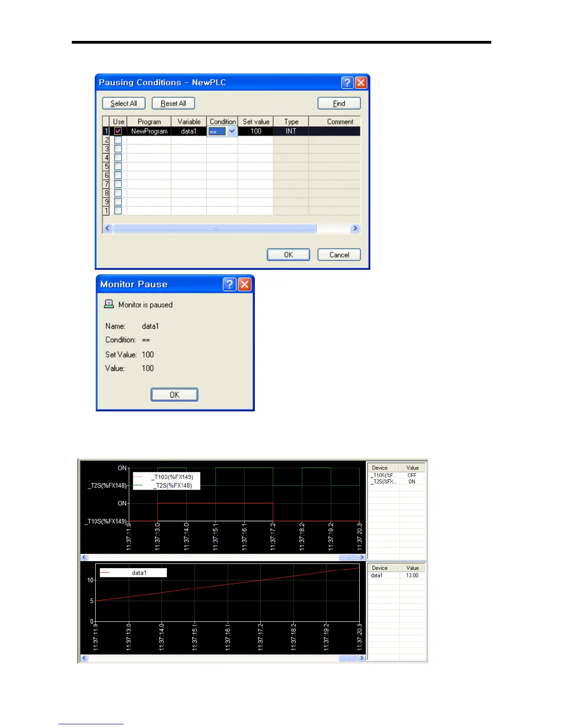Click the Program column header

click(149, 121)
